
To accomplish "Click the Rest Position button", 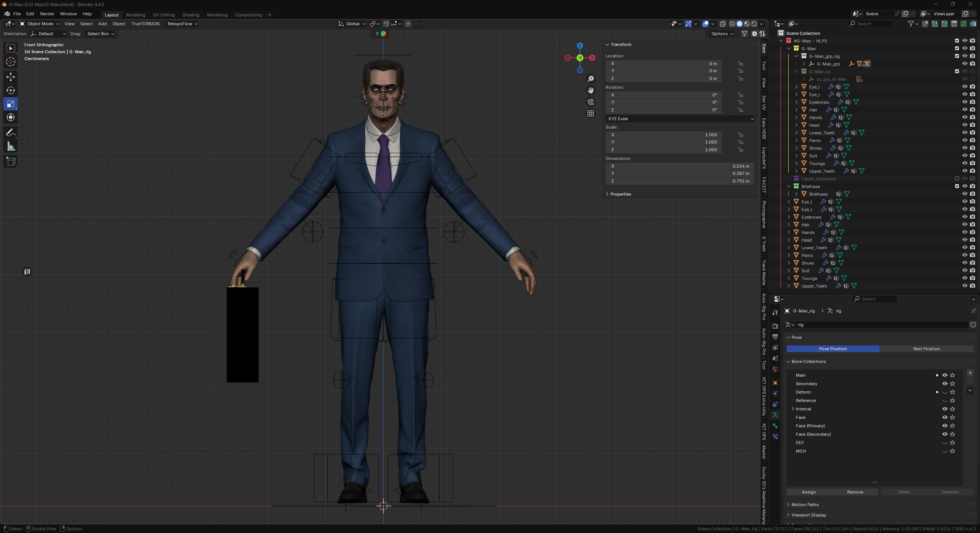I will pyautogui.click(x=926, y=349).
